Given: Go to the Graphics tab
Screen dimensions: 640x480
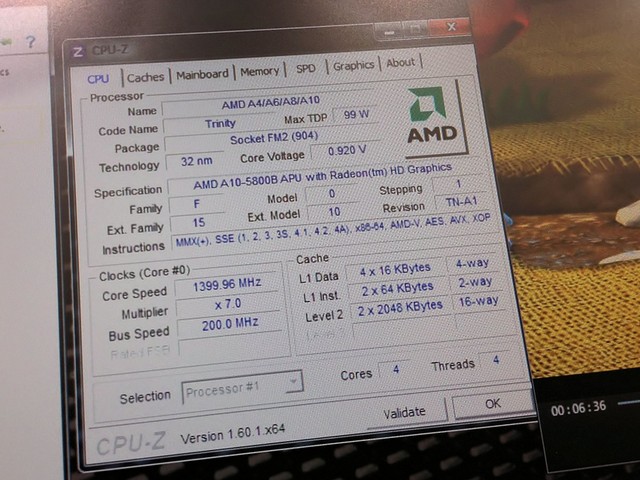Looking at the screenshot, I should pyautogui.click(x=353, y=65).
